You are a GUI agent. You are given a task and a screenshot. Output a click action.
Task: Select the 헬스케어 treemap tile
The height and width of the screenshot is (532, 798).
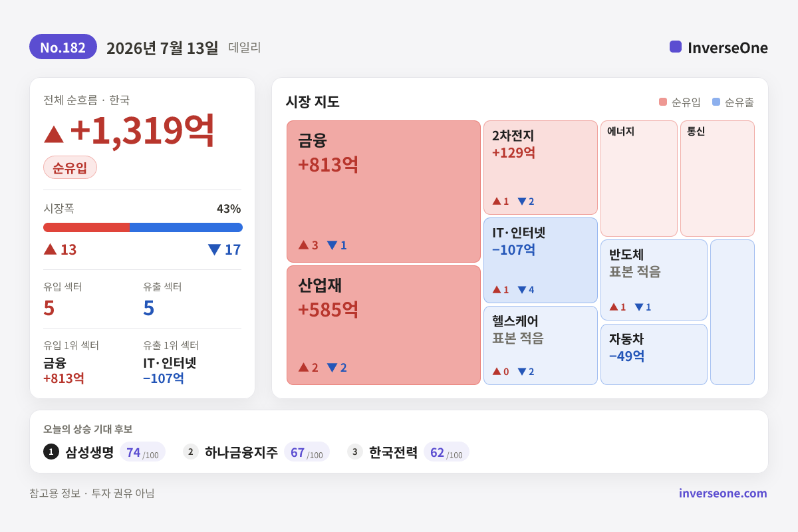point(541,345)
